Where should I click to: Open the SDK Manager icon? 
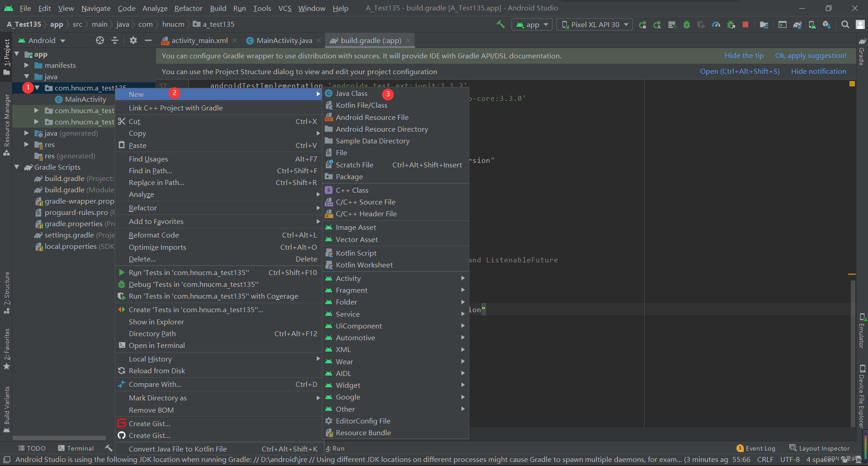pyautogui.click(x=827, y=24)
